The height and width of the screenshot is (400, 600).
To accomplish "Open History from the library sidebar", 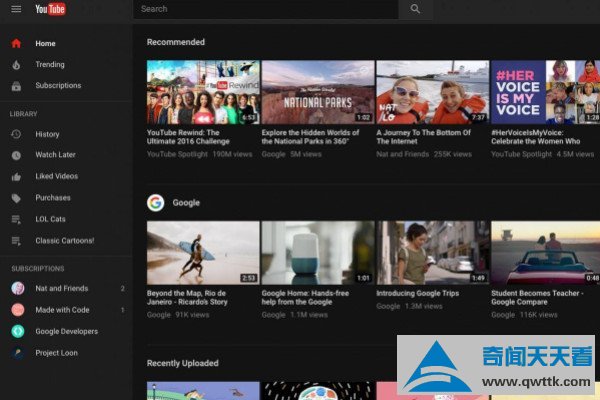I will pos(47,134).
